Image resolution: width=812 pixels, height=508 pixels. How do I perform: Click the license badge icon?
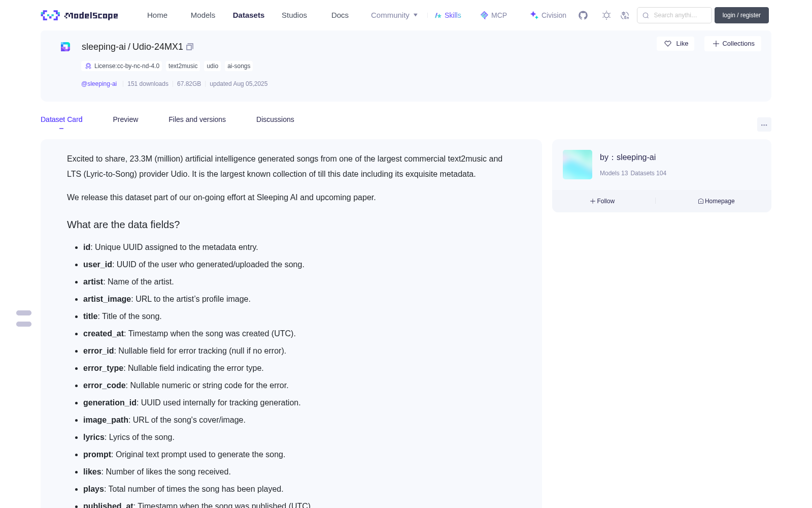tap(88, 66)
